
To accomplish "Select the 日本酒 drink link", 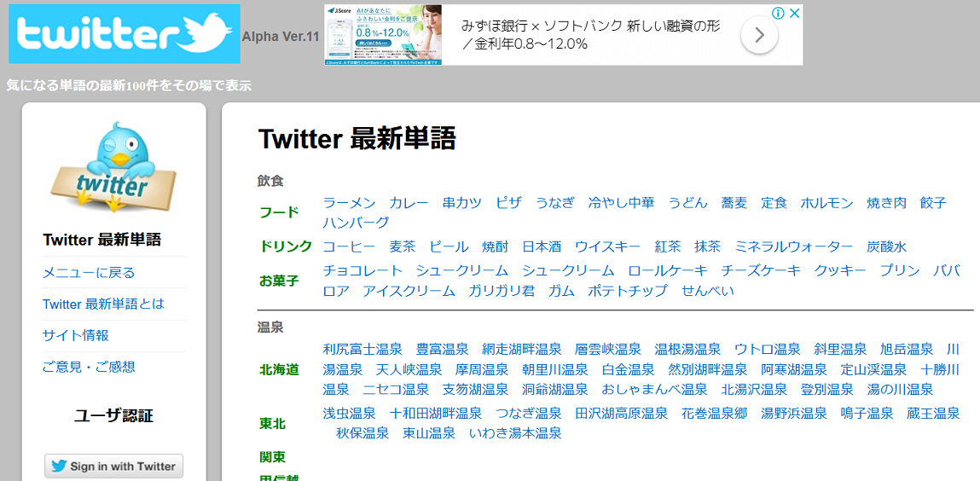I will coord(542,246).
